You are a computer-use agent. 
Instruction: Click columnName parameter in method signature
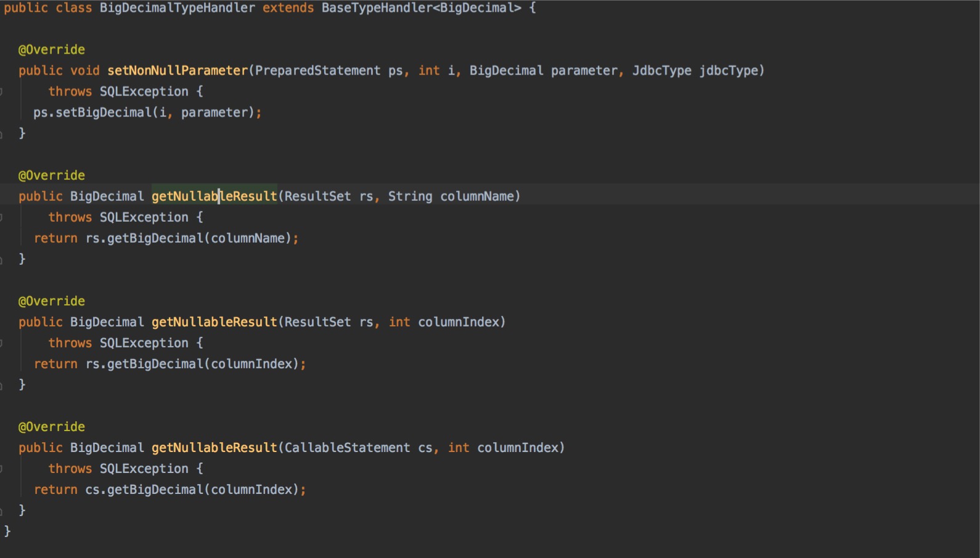coord(477,196)
